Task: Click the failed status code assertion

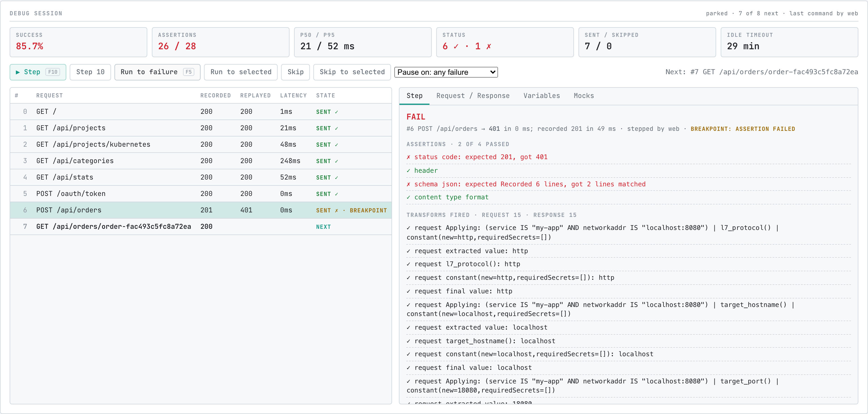Action: 628,157
